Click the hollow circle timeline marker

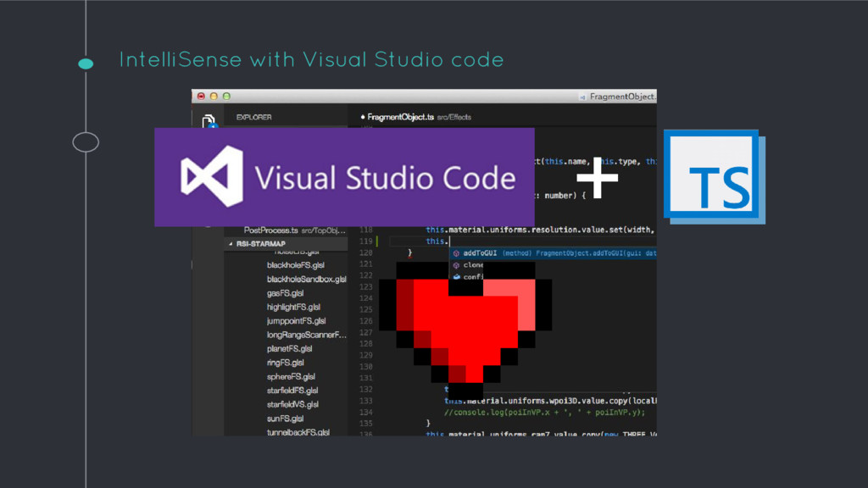coord(86,142)
